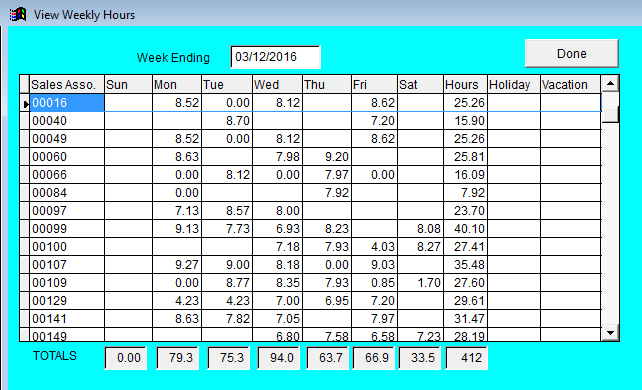Click the vertical scrollbar thumb

(610, 114)
